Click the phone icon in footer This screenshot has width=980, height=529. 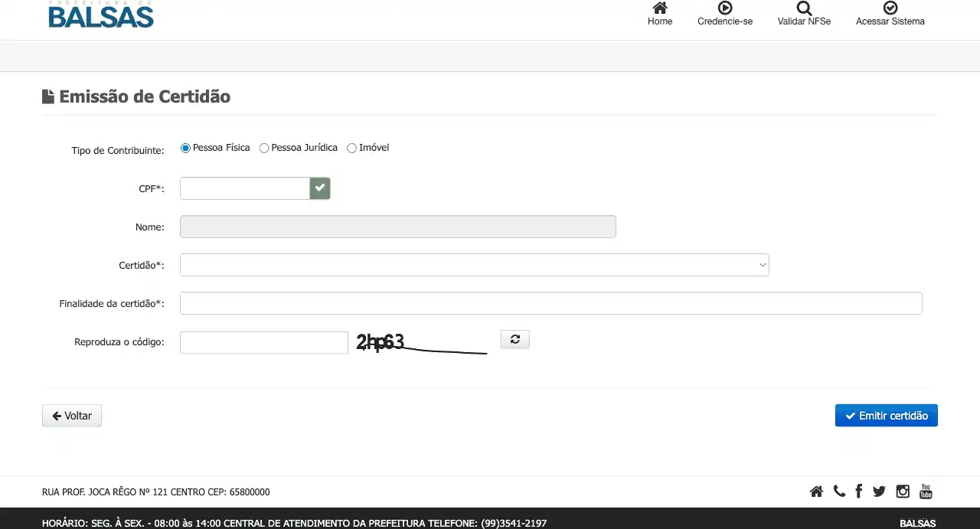(839, 491)
